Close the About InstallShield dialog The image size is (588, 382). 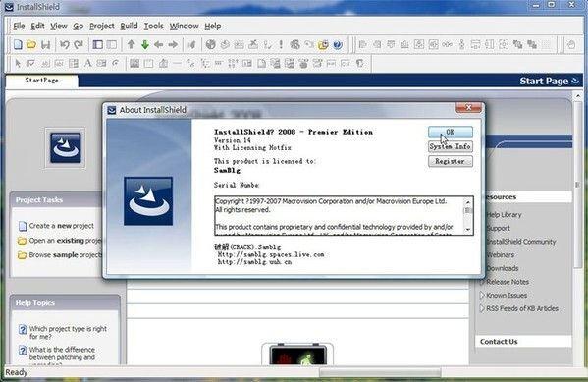469,108
